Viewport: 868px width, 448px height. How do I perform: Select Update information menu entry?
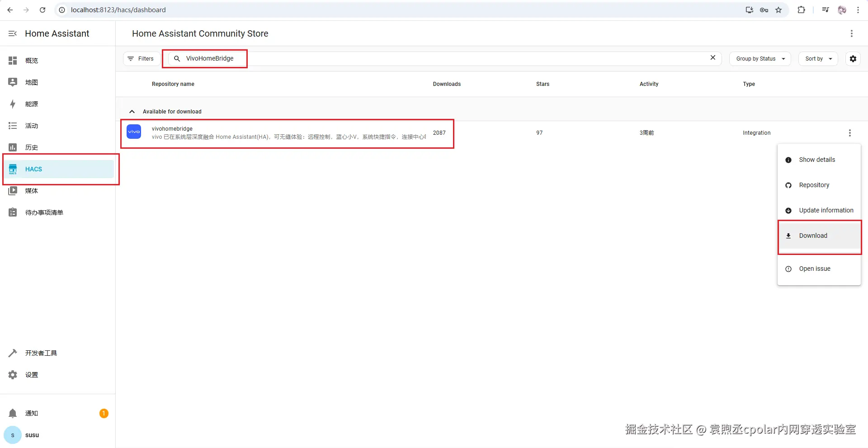pyautogui.click(x=819, y=210)
